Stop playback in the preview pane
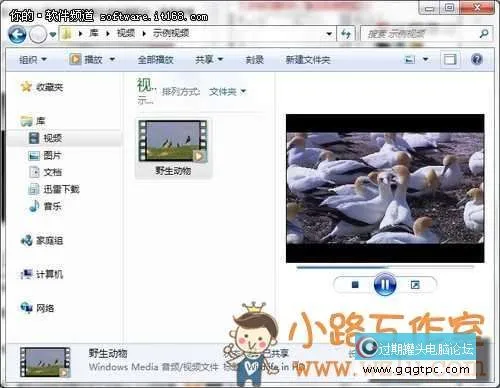This screenshot has height=388, width=500. tap(355, 284)
